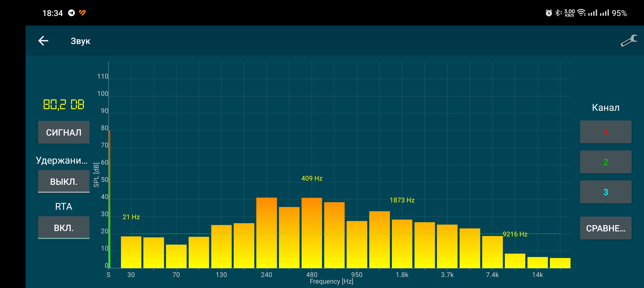Toggle the RTA ВКЛ. switch
Viewport: 644px width, 288px height.
[x=63, y=228]
